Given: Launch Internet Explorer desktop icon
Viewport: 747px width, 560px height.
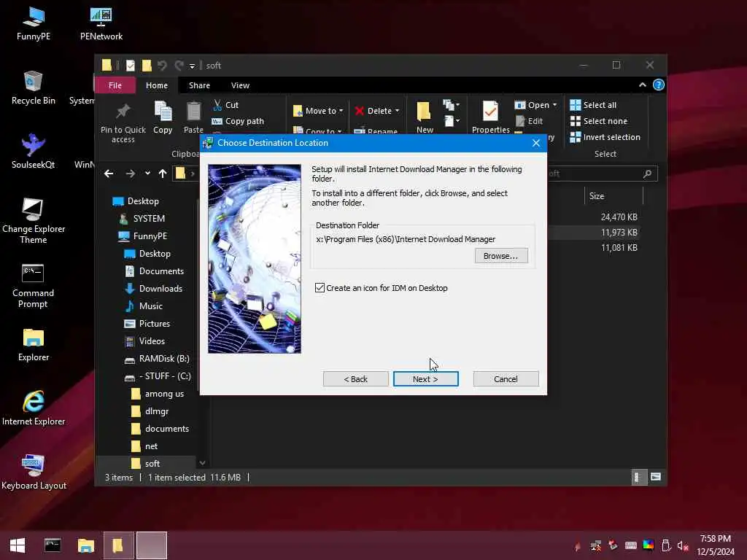Looking at the screenshot, I should [34, 408].
